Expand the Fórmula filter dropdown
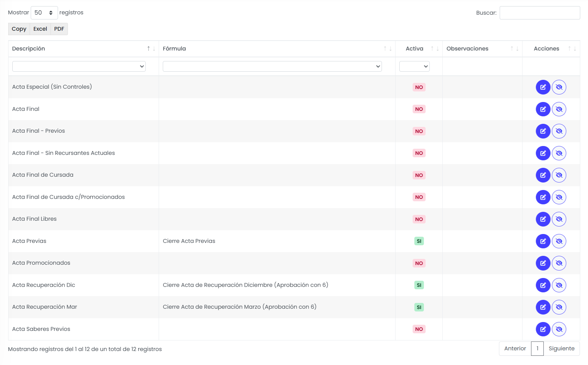Image resolution: width=588 pixels, height=365 pixels. [x=272, y=67]
